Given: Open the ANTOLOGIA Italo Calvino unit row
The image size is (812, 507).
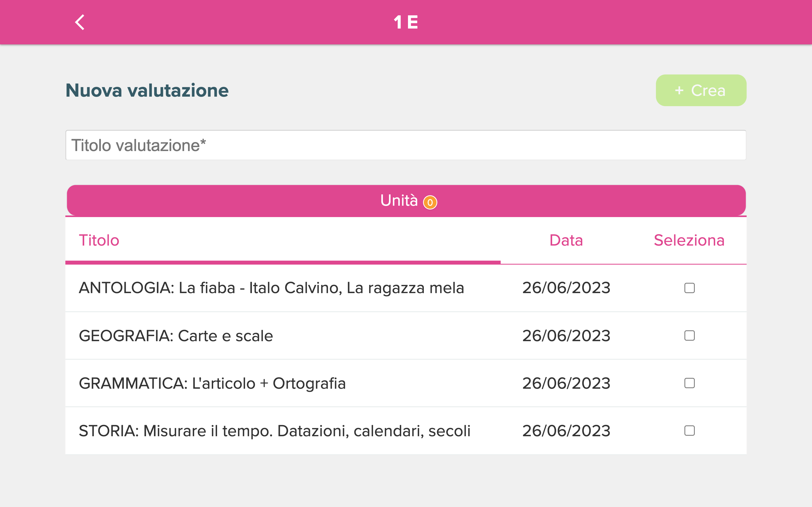Looking at the screenshot, I should (x=406, y=288).
